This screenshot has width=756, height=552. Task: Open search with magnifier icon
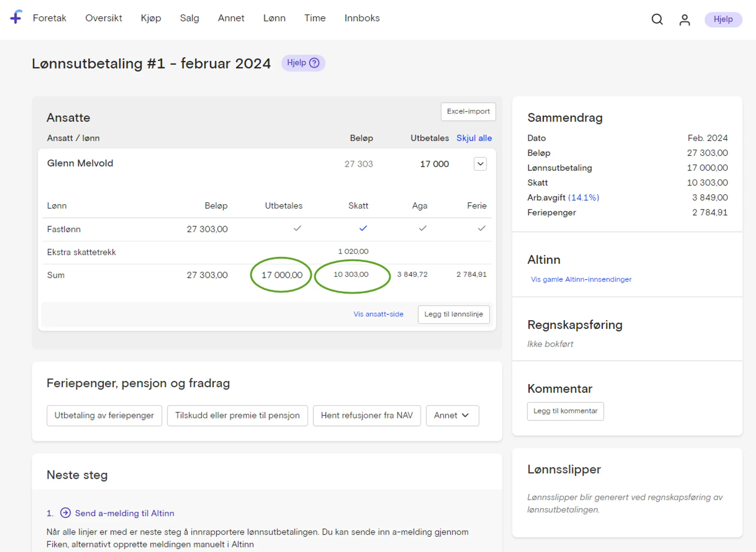pyautogui.click(x=657, y=19)
